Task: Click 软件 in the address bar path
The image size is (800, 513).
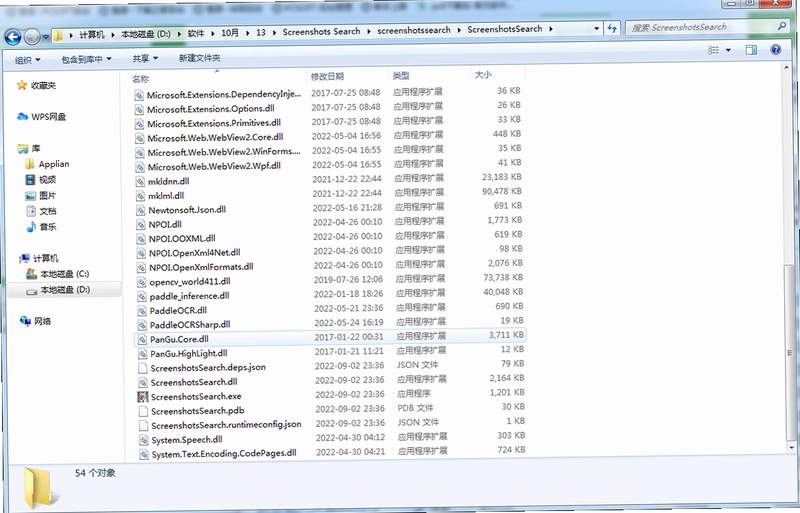Action: pos(196,33)
